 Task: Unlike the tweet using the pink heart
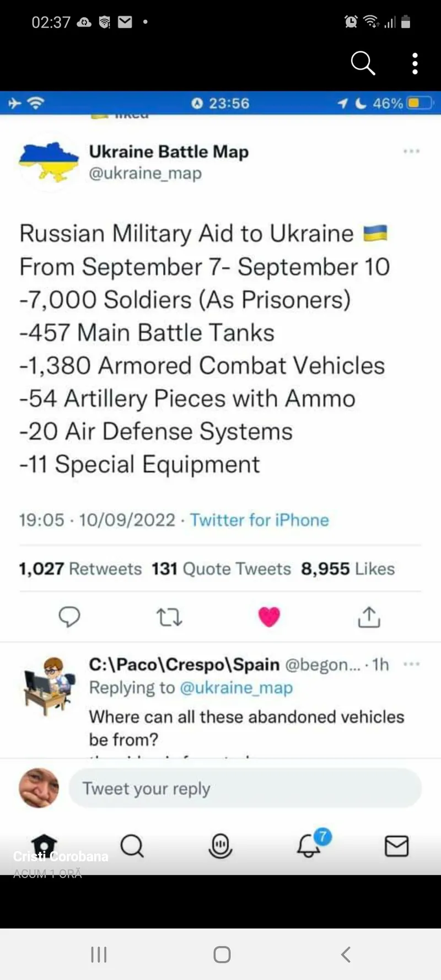tap(269, 617)
